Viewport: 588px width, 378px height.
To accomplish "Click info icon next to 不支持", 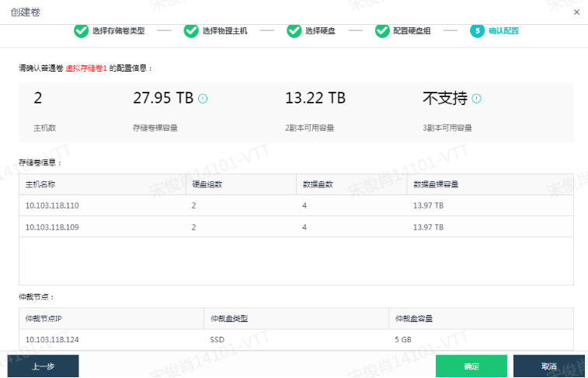I will [x=476, y=99].
